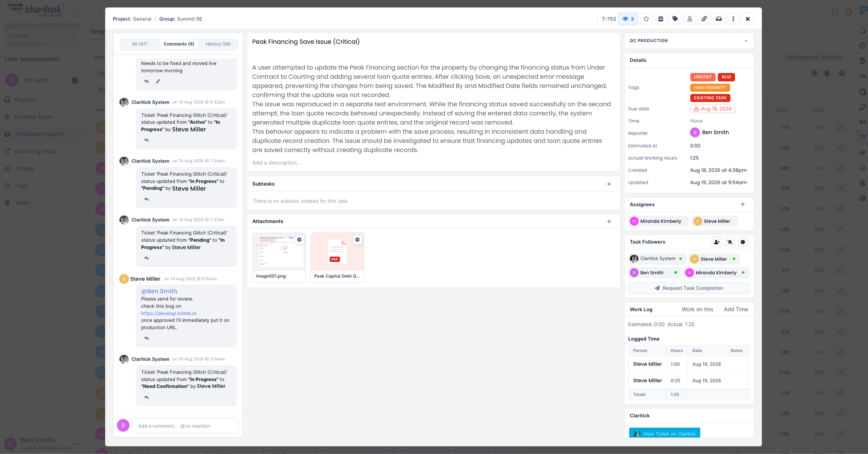Reply to Steve Miller's 9:54am comment
868x454 pixels.
[x=146, y=338]
